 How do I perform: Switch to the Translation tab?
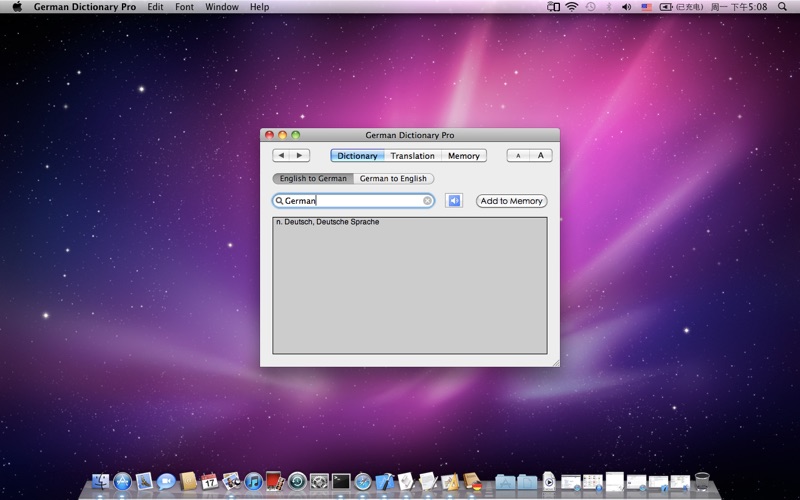tap(413, 156)
